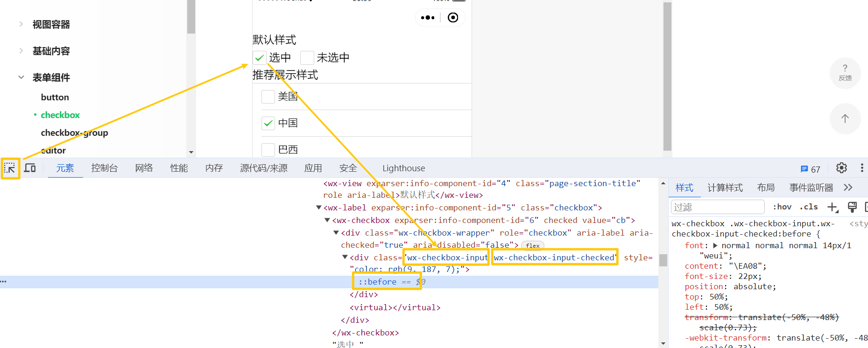
Task: Check the 未选中 checkbox
Action: coord(307,58)
